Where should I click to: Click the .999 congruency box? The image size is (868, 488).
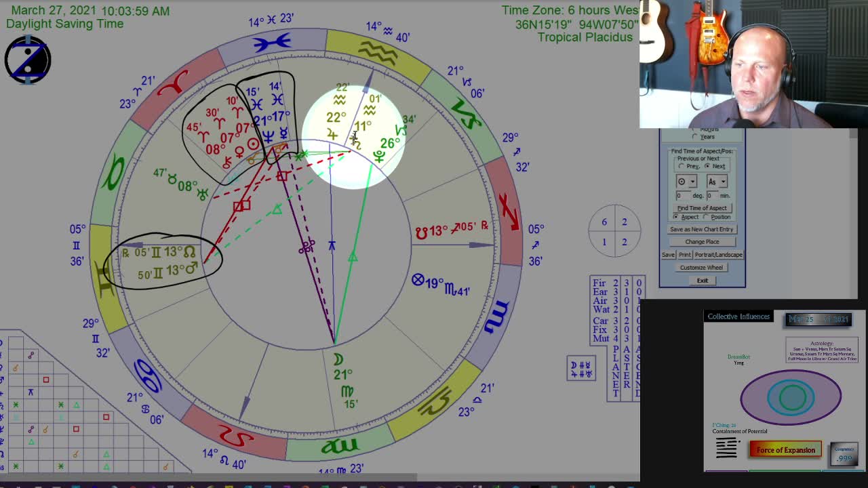(844, 454)
